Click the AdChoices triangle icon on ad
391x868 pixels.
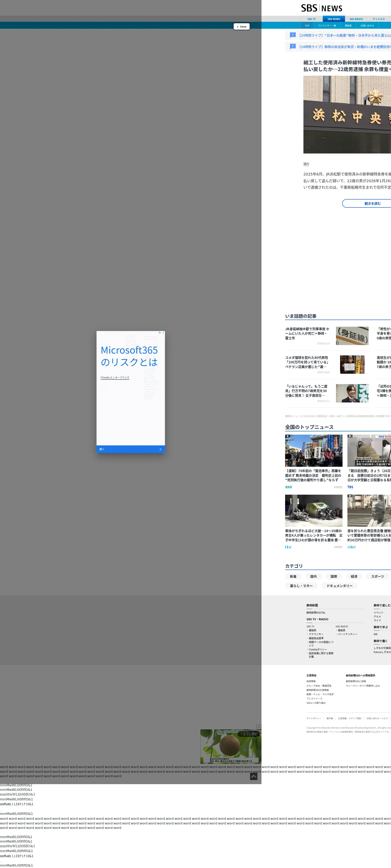point(160,333)
